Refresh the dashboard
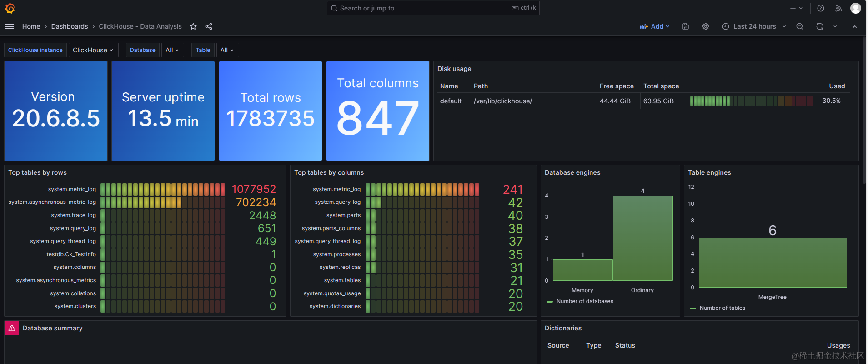Screen dimensions: 868x364 click(x=820, y=26)
